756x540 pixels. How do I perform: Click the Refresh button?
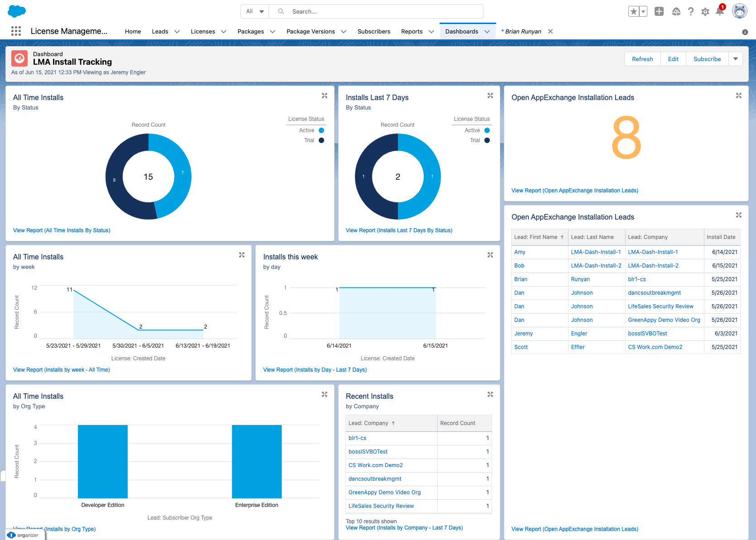642,59
